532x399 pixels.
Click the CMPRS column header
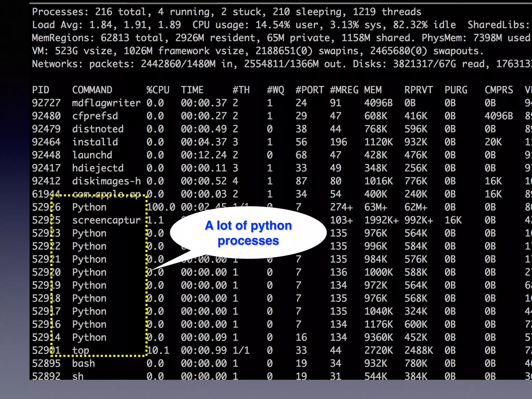499,90
